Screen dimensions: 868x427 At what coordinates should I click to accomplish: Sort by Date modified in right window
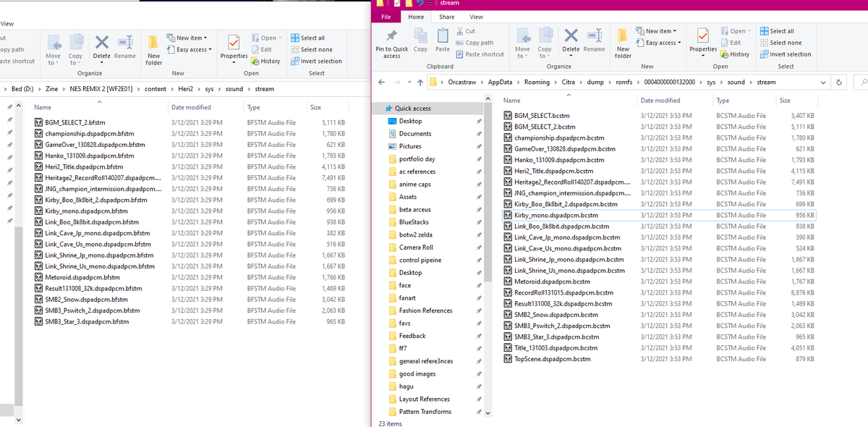click(x=673, y=101)
